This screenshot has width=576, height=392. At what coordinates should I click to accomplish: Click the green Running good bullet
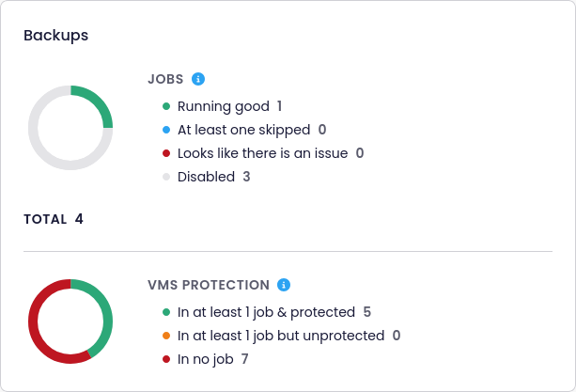click(x=166, y=107)
